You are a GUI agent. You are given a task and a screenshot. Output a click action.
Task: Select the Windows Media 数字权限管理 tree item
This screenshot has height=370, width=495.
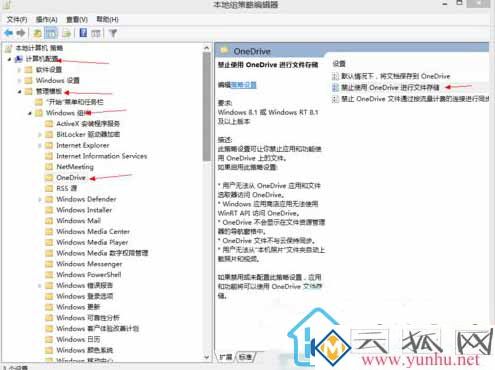[102, 253]
